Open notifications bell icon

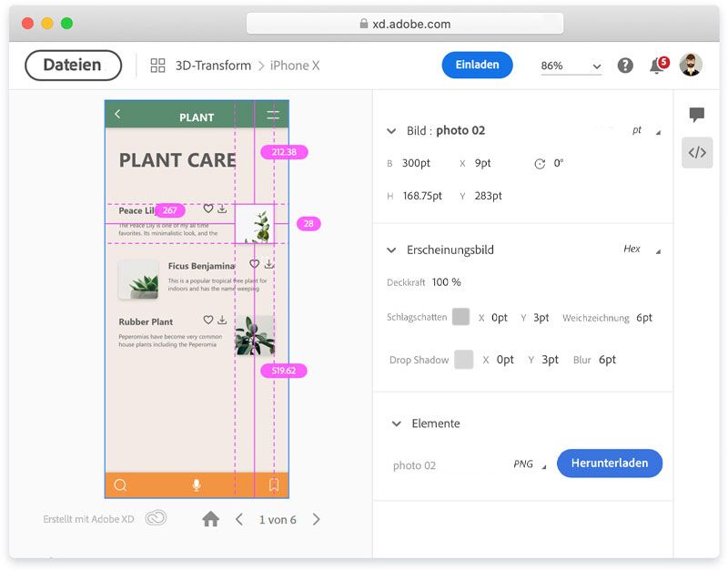pyautogui.click(x=659, y=65)
